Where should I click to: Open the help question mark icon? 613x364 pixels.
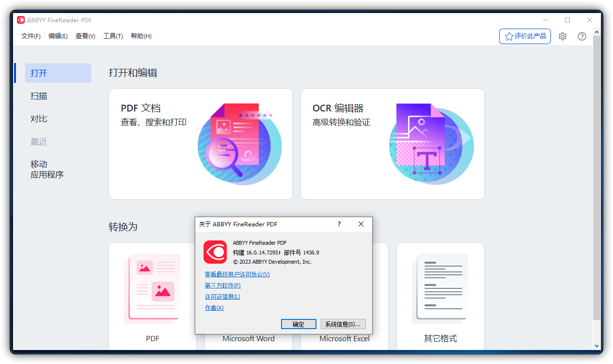click(x=582, y=36)
